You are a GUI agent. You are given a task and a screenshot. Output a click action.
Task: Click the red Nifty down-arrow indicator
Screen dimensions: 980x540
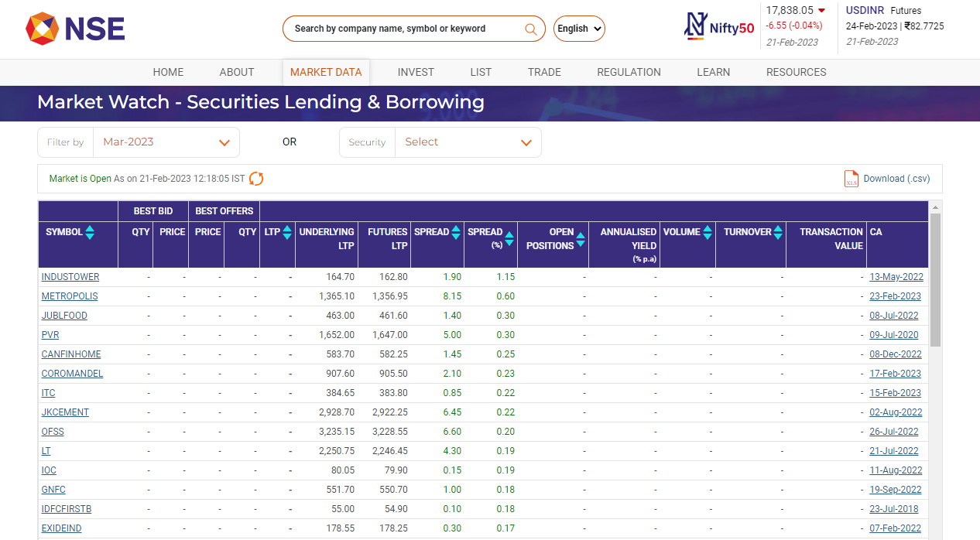(x=821, y=11)
